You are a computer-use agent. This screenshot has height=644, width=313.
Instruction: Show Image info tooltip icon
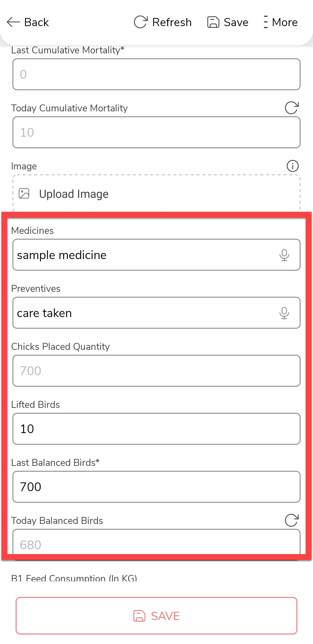[x=292, y=166]
